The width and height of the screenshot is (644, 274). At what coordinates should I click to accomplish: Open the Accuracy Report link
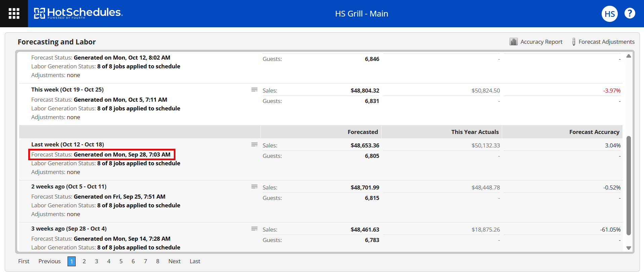click(x=541, y=42)
